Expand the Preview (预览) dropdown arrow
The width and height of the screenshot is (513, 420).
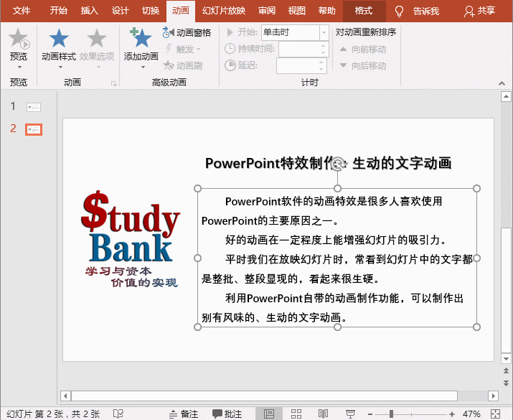(19, 67)
